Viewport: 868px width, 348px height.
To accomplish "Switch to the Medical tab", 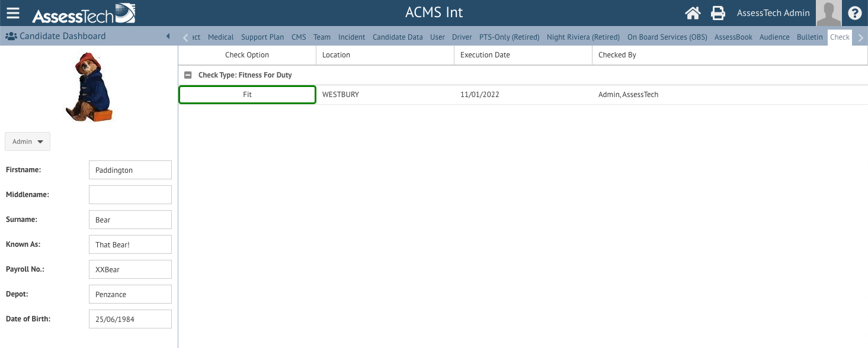I will tap(220, 37).
